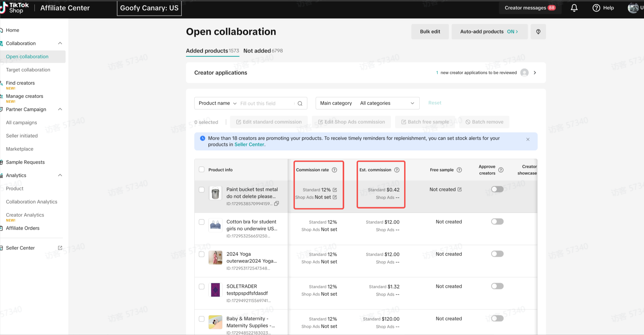The image size is (644, 335).
Task: Copy the Paint bucket product ID
Action: click(276, 203)
